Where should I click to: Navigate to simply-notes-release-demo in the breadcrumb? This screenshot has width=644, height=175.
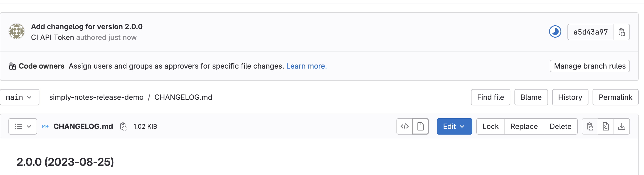[97, 97]
